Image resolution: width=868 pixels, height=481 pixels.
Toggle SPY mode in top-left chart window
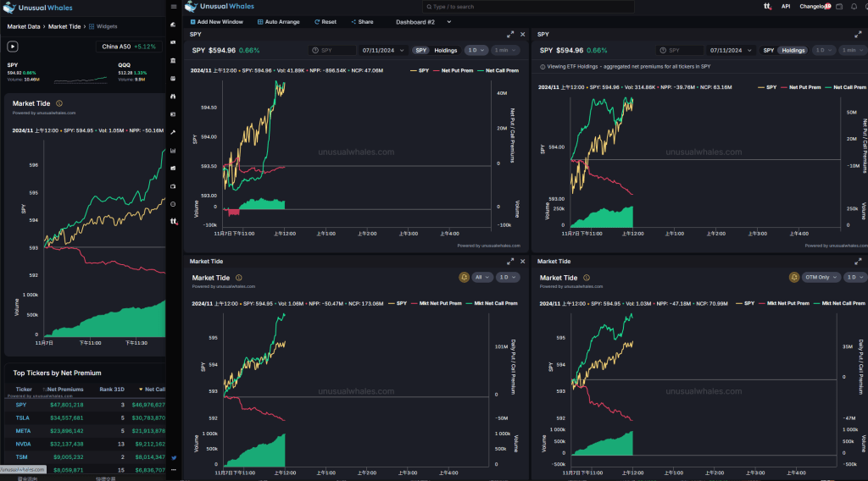(421, 51)
